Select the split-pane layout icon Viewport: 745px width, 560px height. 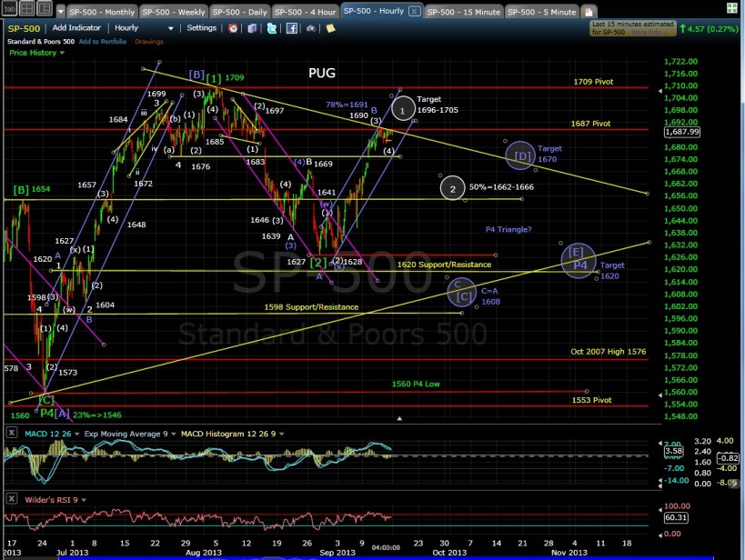45,8
